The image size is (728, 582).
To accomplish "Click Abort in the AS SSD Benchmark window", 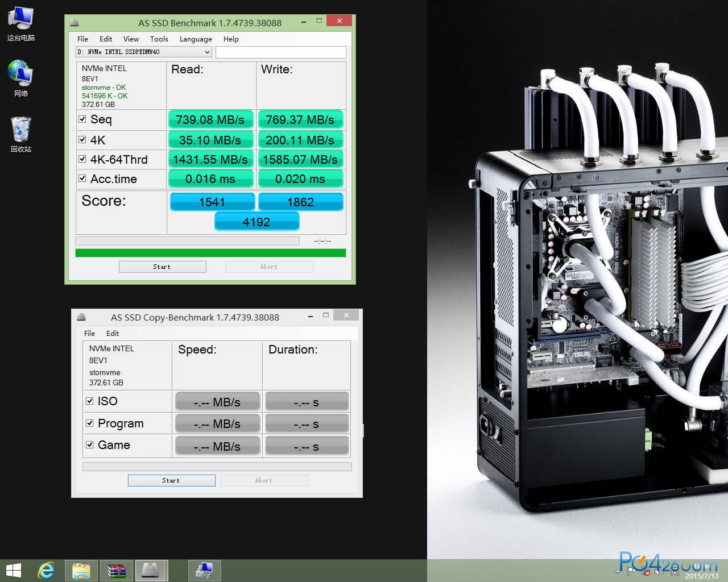I will 269,267.
